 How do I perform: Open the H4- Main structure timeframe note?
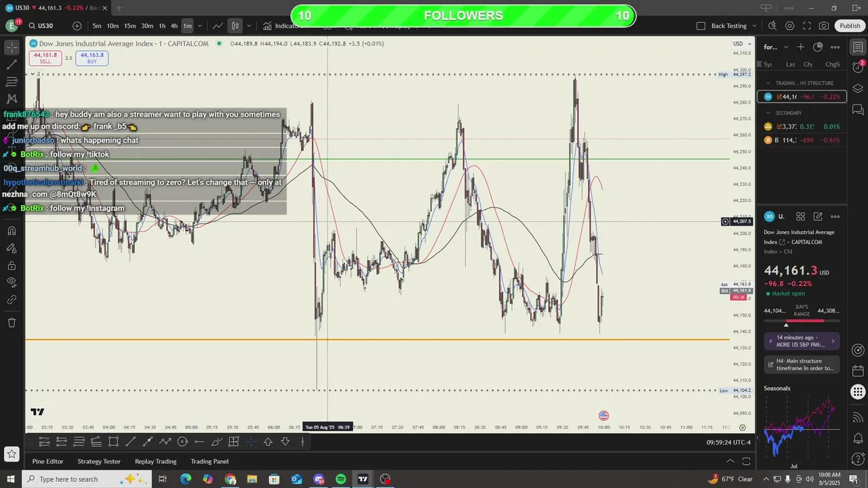(x=802, y=365)
